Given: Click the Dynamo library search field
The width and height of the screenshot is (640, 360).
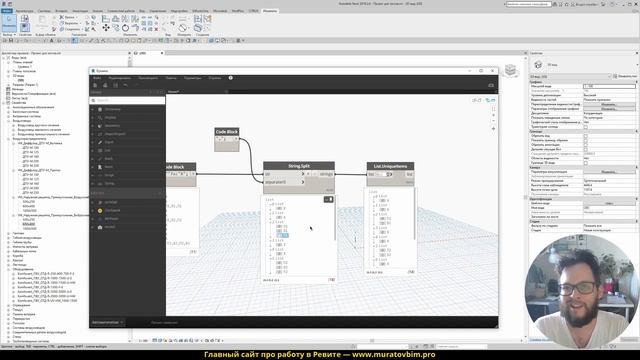Looking at the screenshot, I should (128, 100).
